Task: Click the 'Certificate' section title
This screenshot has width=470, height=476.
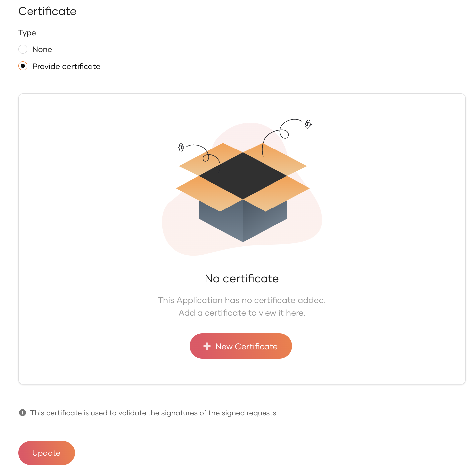Action: [x=47, y=11]
